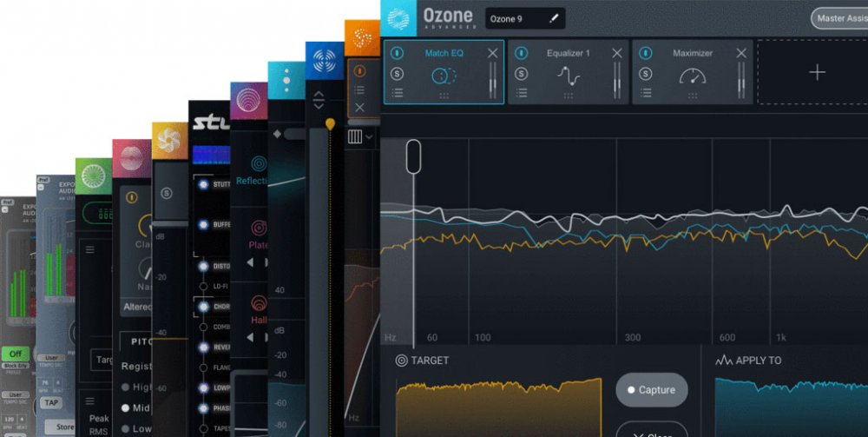This screenshot has height=437, width=868.
Task: Click the Ozone swirl logo icon
Action: 398,18
